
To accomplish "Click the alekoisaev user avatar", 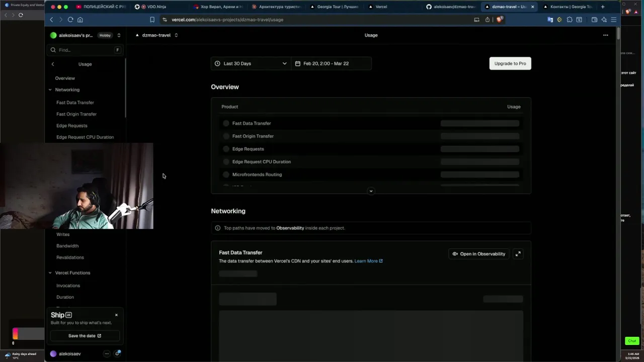I will point(53,353).
